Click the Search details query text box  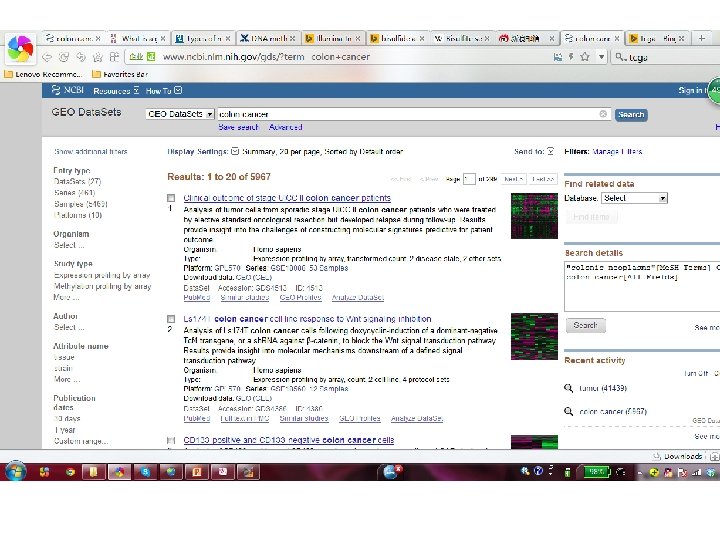pyautogui.click(x=642, y=286)
